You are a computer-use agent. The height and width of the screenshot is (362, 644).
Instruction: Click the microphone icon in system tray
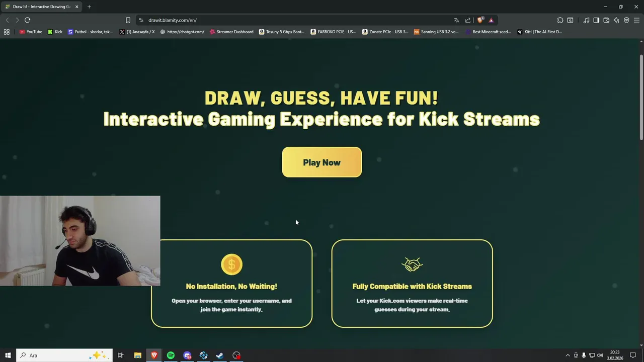click(584, 355)
